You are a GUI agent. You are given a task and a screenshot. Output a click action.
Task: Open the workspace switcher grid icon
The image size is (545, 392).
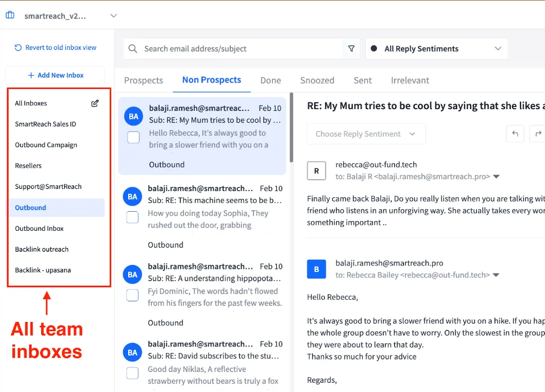pos(10,15)
